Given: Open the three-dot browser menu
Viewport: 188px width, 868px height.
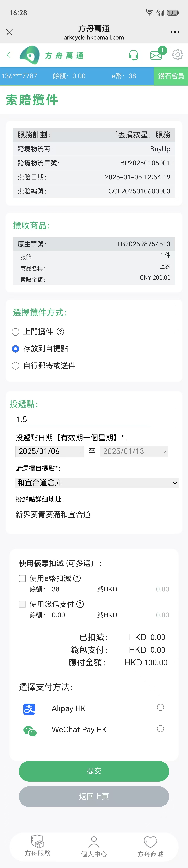Looking at the screenshot, I should (x=175, y=32).
